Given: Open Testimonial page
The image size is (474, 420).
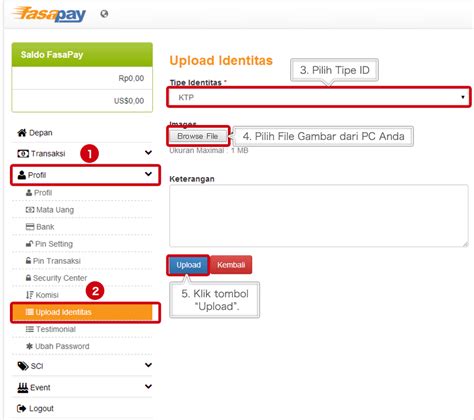Looking at the screenshot, I should click(82, 329).
